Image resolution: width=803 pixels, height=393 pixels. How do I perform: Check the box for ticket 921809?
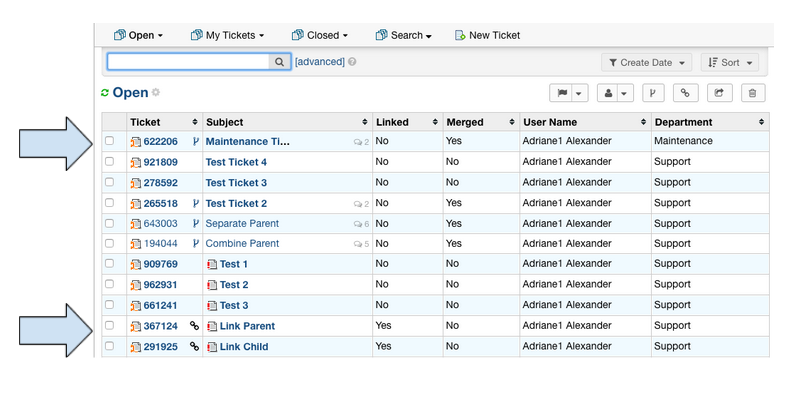click(109, 161)
